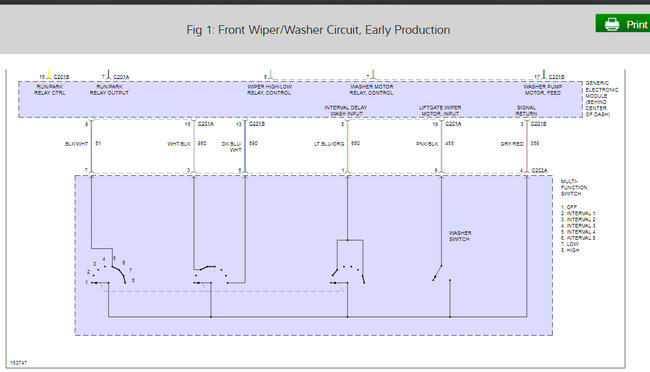
Task: Click the INTERVAL DELAY WASH INPUT label
Action: [x=346, y=110]
